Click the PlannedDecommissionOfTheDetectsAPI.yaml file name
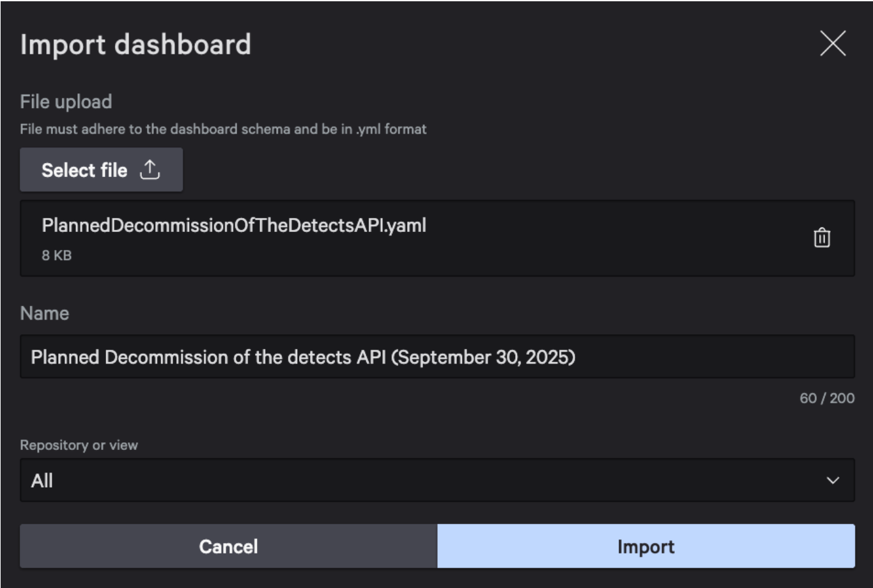Screen dimensions: 873x588 [x=233, y=226]
